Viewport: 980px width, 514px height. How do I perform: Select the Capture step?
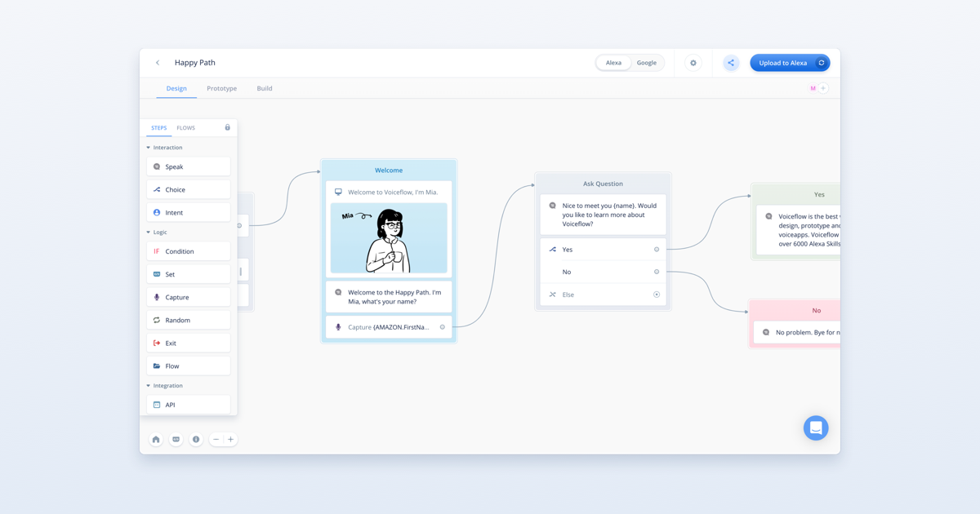pos(189,297)
